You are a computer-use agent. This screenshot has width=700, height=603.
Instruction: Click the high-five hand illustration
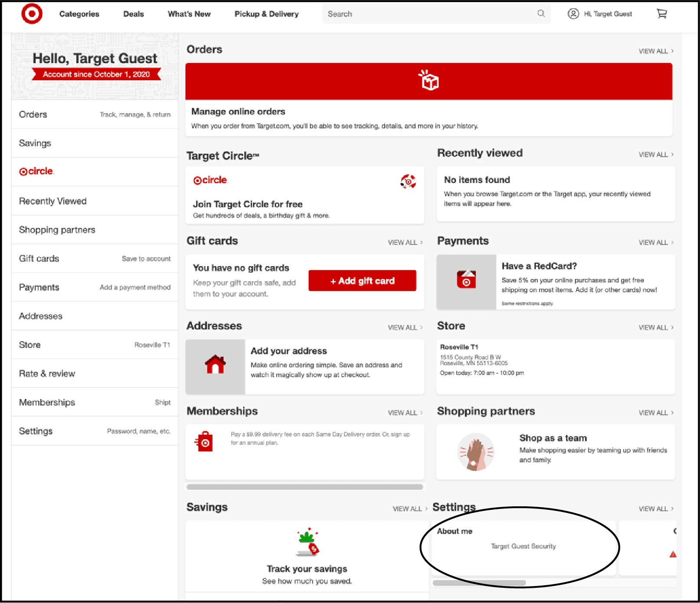476,452
